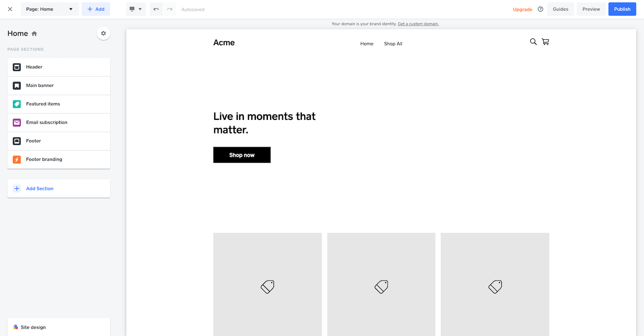This screenshot has height=336, width=644.
Task: Click Shop All in the site navigation
Action: pyautogui.click(x=393, y=44)
